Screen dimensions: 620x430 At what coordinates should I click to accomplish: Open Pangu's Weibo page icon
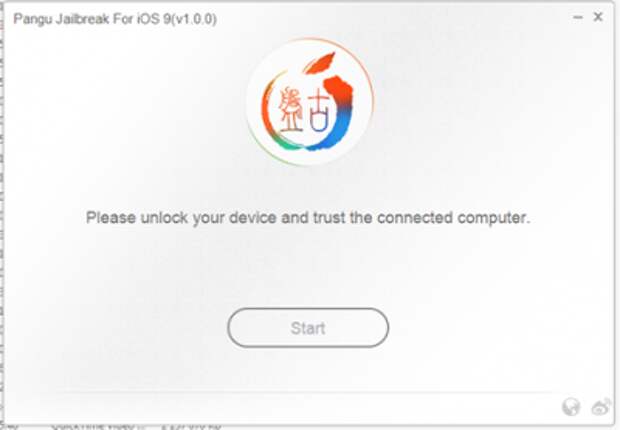(x=601, y=407)
